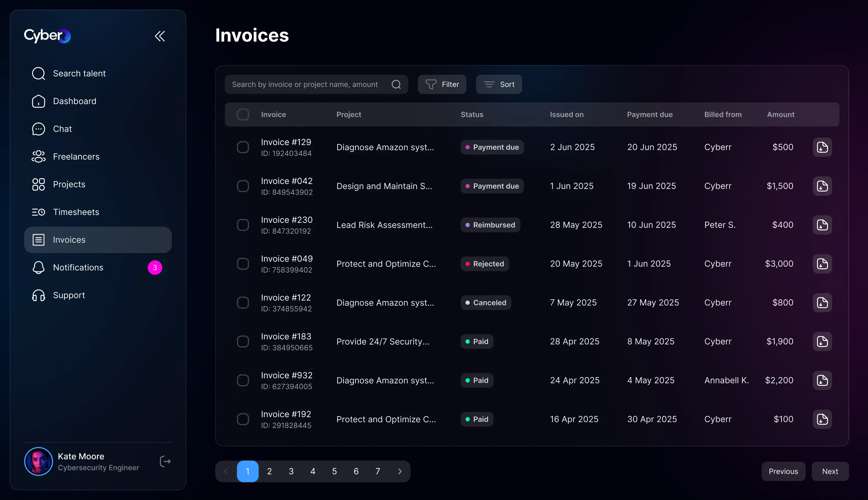Click the logout icon beside Kate Moore
Image resolution: width=868 pixels, height=500 pixels.
pos(165,461)
